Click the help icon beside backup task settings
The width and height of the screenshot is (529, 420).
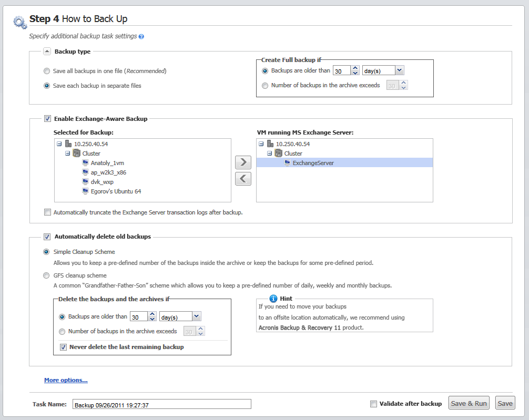pos(141,37)
